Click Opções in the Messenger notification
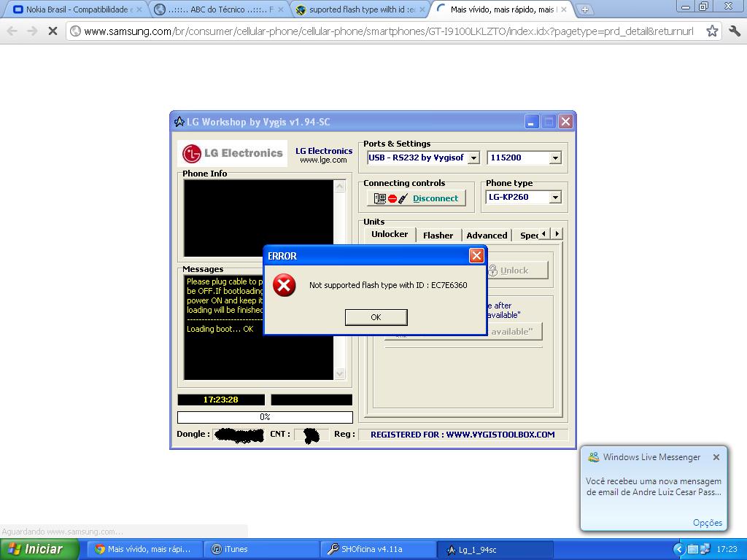This screenshot has width=747, height=560. click(x=708, y=523)
